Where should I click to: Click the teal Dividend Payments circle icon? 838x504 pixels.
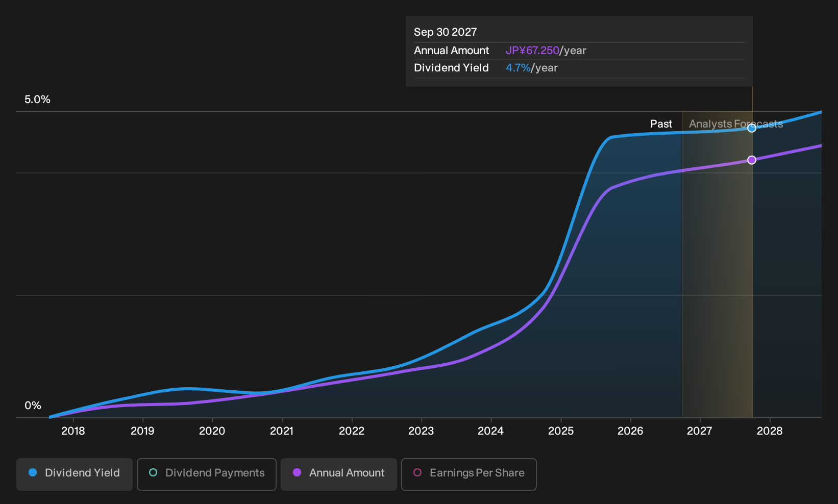click(153, 472)
